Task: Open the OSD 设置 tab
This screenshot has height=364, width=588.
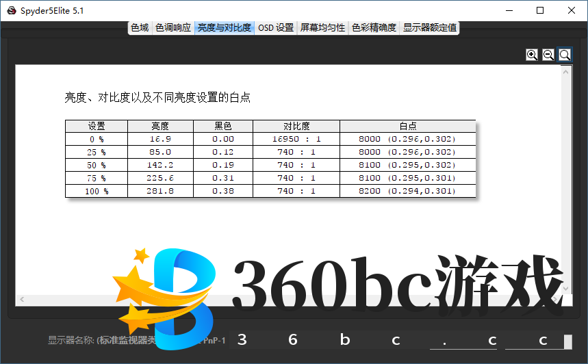Action: point(276,28)
